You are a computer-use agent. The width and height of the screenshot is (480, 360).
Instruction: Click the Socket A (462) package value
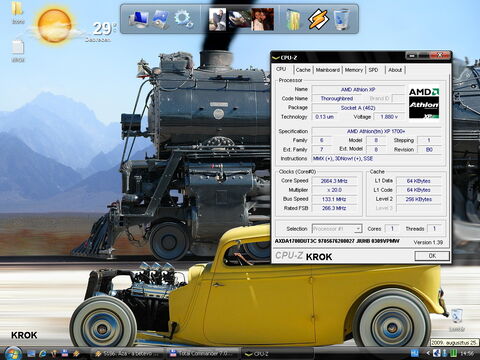[358, 108]
